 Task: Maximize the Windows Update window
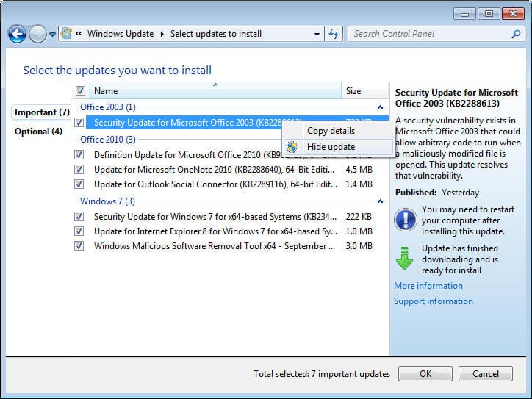pyautogui.click(x=489, y=14)
